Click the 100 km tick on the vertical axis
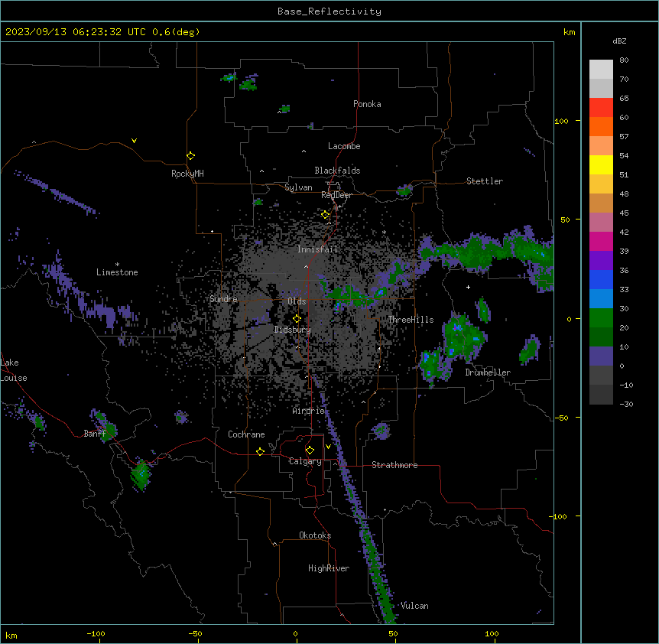Viewport: 659px width, 644px height. (x=561, y=121)
